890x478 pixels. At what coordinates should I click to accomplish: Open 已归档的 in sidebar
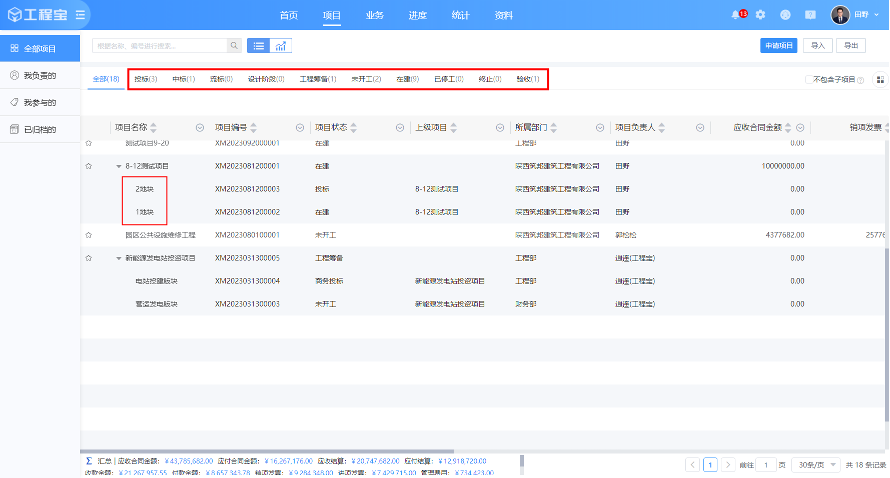40,129
